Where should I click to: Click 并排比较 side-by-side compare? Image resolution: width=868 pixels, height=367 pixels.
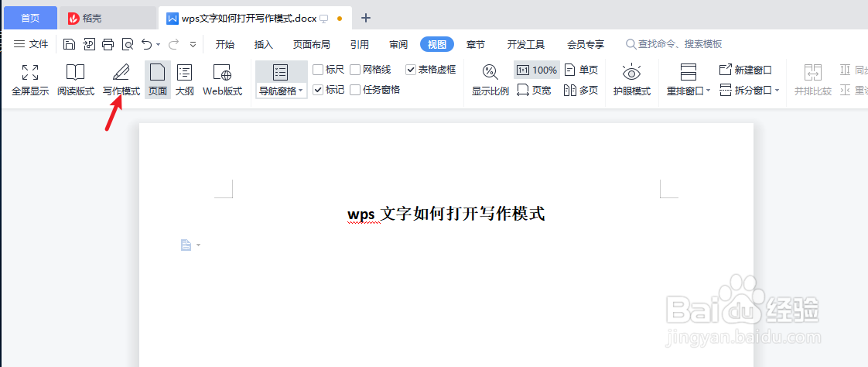coord(813,81)
